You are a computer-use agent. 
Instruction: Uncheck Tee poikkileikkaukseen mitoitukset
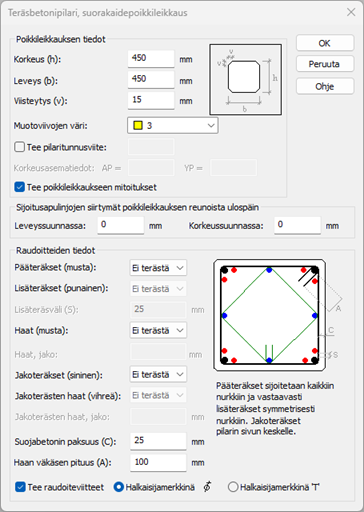19,187
